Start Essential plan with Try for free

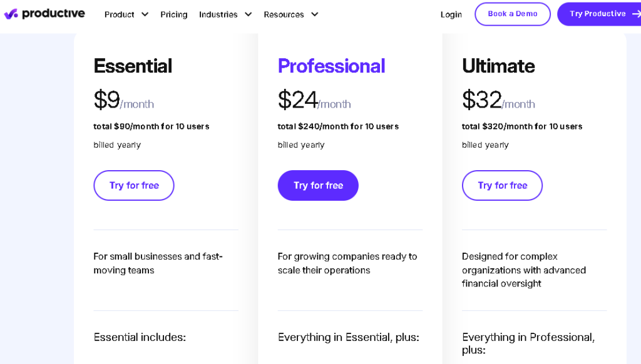click(134, 185)
